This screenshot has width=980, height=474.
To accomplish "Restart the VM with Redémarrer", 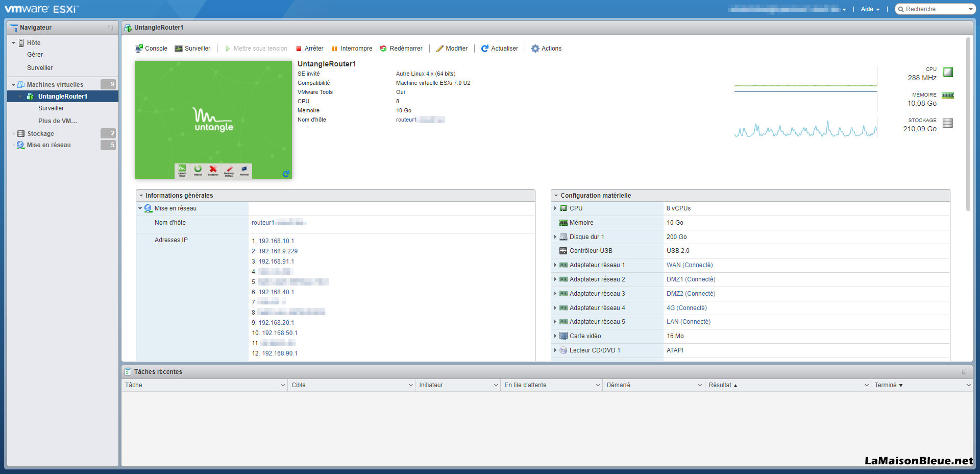I will (x=401, y=49).
